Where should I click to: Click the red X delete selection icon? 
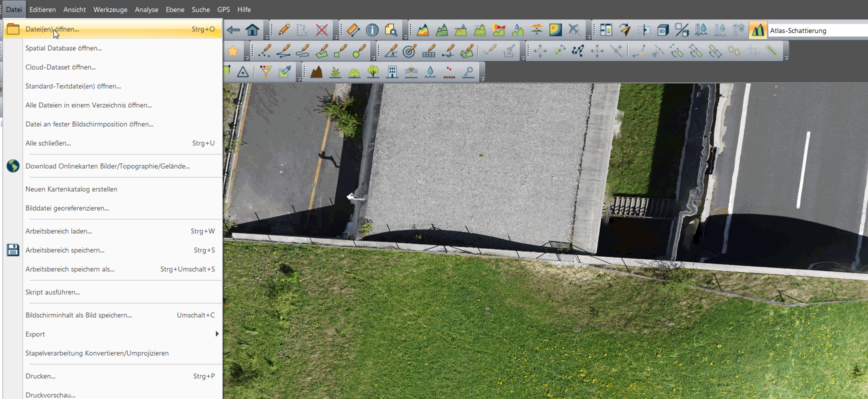[322, 30]
